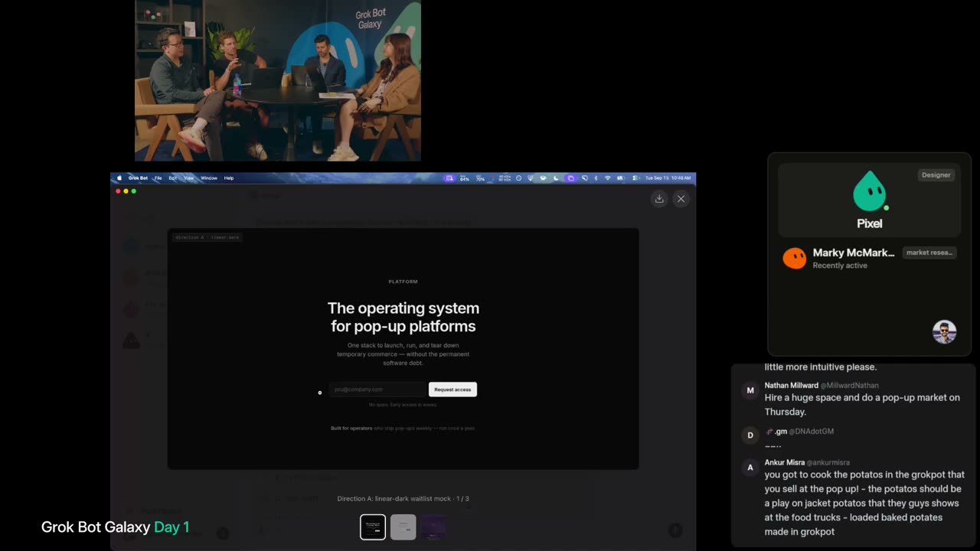980x551 pixels.
Task: Click the Recently active status text
Action: pos(840,266)
